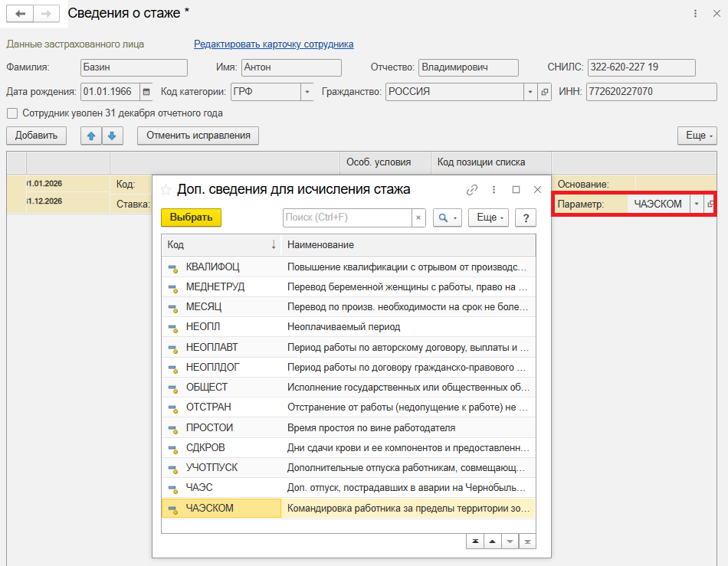Screen dimensions: 728x566
Task: Click the back navigation arrow
Action: 20,14
